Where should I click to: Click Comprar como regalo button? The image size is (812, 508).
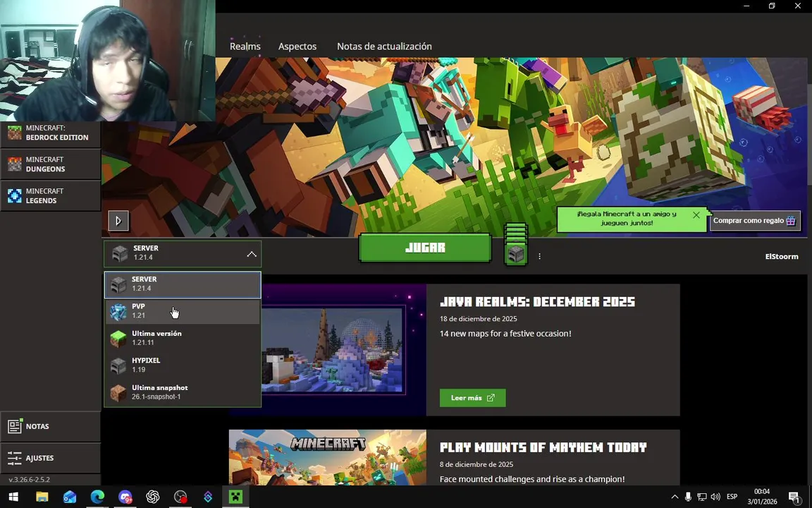point(754,221)
